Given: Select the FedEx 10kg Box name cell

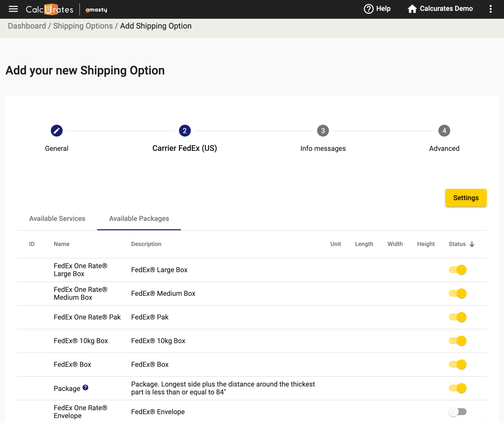Looking at the screenshot, I should [81, 341].
